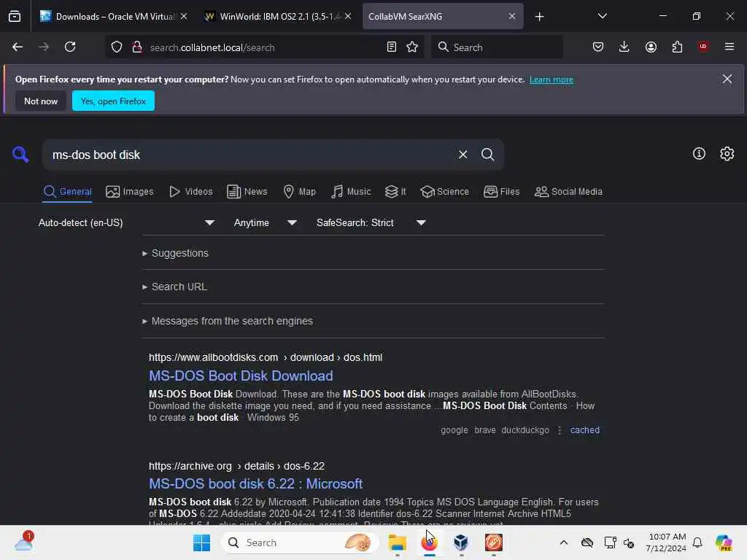Open the Windows notification bell
This screenshot has width=747, height=560.
coord(697,542)
